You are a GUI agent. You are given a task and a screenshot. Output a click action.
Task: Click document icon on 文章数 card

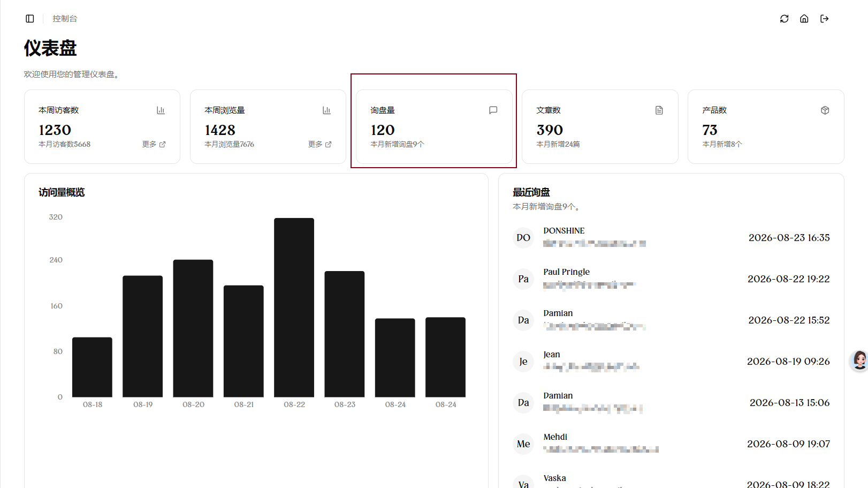[x=659, y=110]
